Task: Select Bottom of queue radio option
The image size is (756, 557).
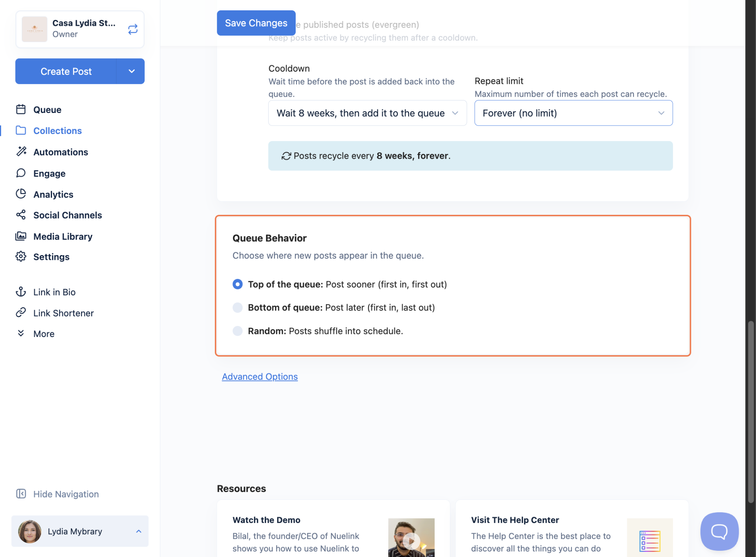Action: [x=238, y=307]
